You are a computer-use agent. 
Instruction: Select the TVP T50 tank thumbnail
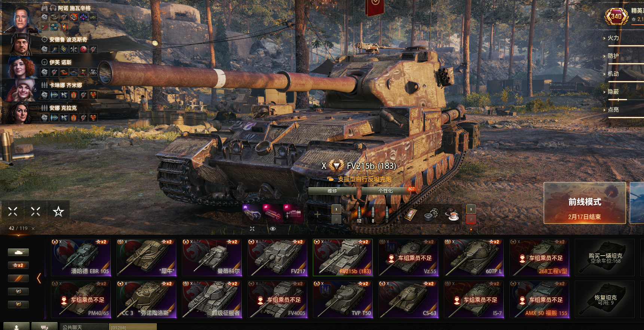(x=343, y=299)
